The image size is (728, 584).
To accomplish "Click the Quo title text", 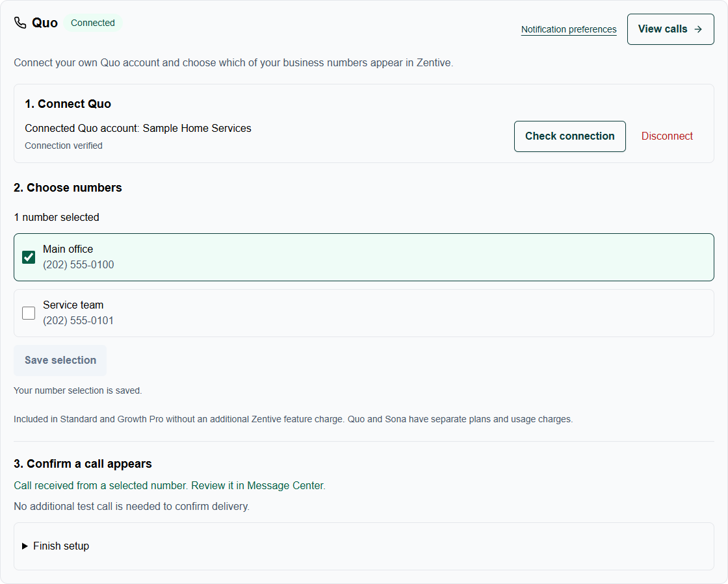I will (x=45, y=23).
